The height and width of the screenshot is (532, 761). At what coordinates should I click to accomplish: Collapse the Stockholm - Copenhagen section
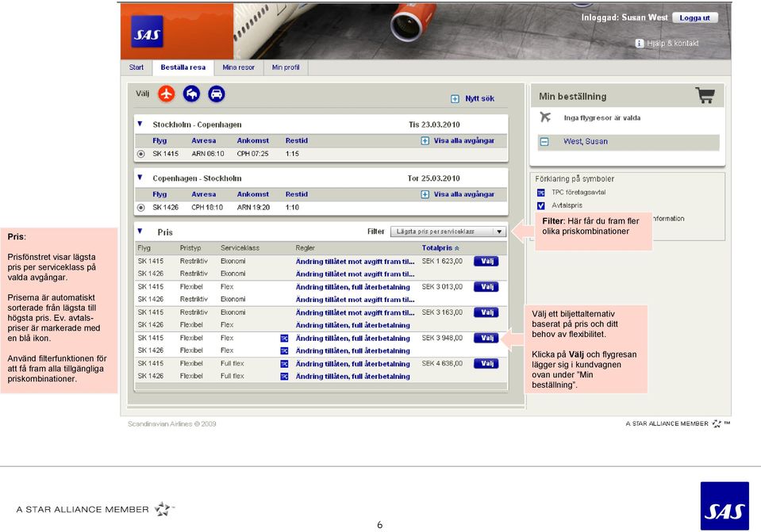pos(140,124)
